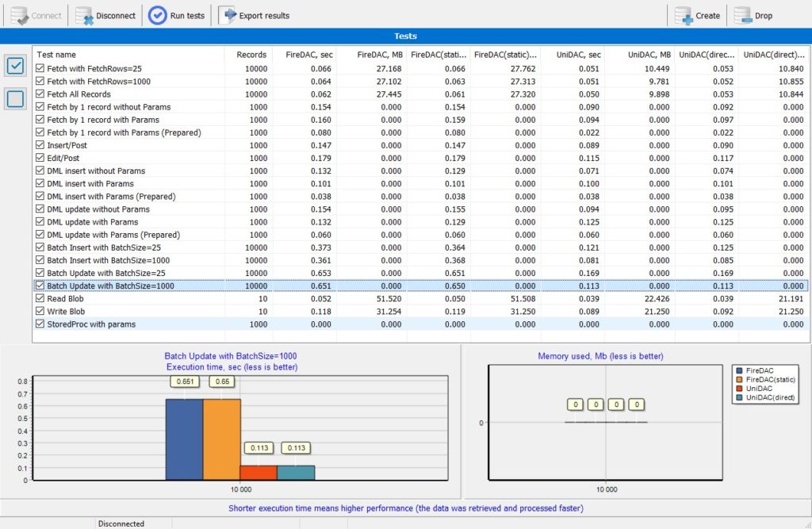This screenshot has width=812, height=529.
Task: Click the Drop tables icon
Action: 742,16
